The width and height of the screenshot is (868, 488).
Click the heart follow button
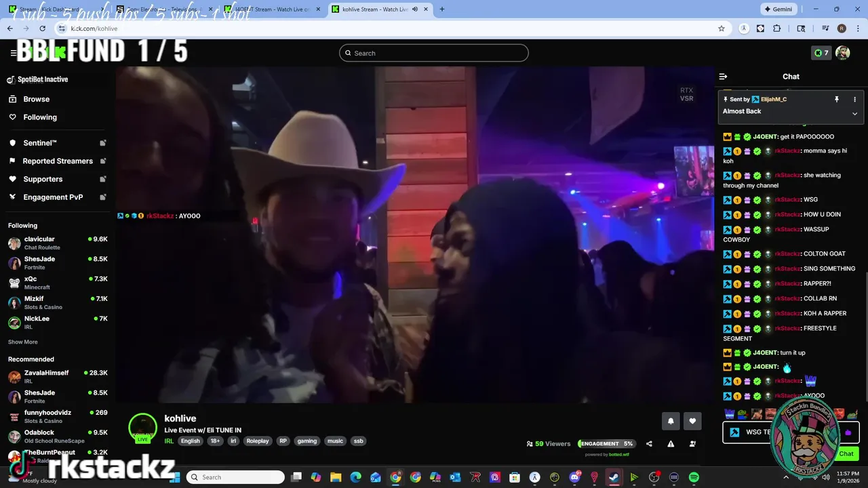pyautogui.click(x=692, y=421)
